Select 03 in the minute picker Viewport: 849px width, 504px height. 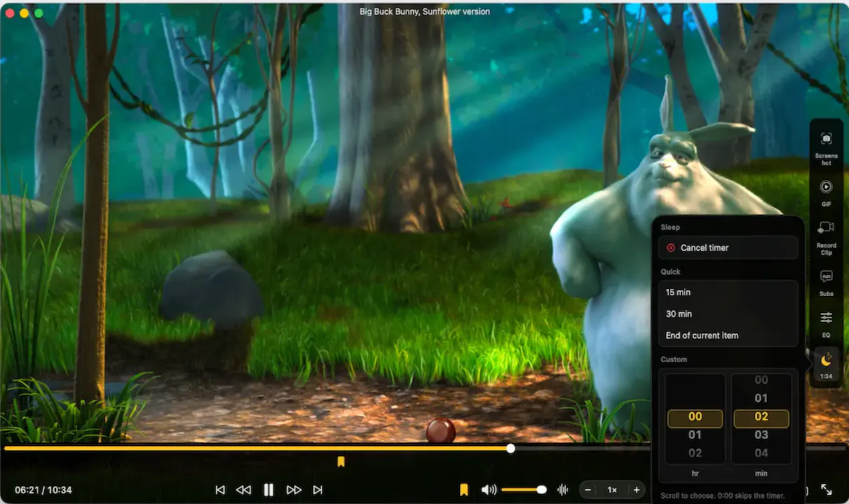761,434
